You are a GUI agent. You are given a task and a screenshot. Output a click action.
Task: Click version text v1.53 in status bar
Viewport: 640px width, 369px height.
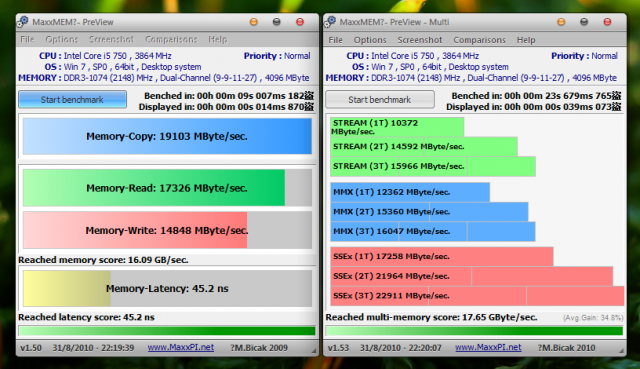pyautogui.click(x=338, y=348)
